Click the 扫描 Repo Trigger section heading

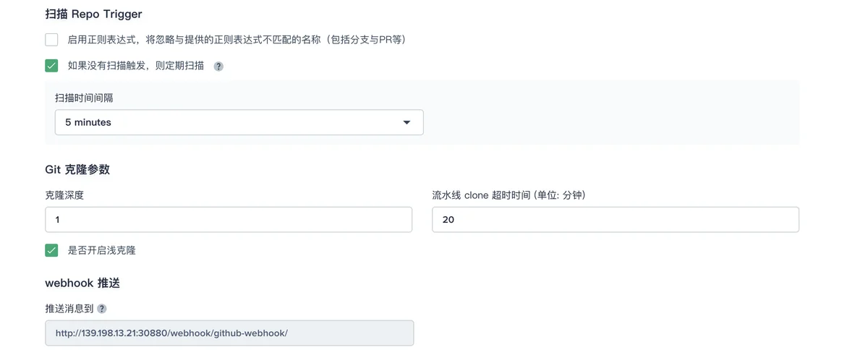[x=93, y=14]
